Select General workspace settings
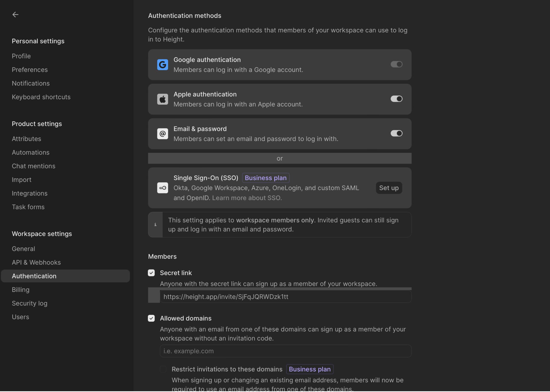 [23, 249]
